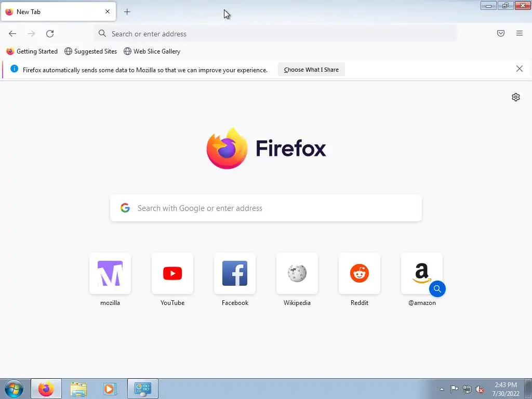The height and width of the screenshot is (399, 532).
Task: Click the info icon in notification bar
Action: [x=14, y=69]
